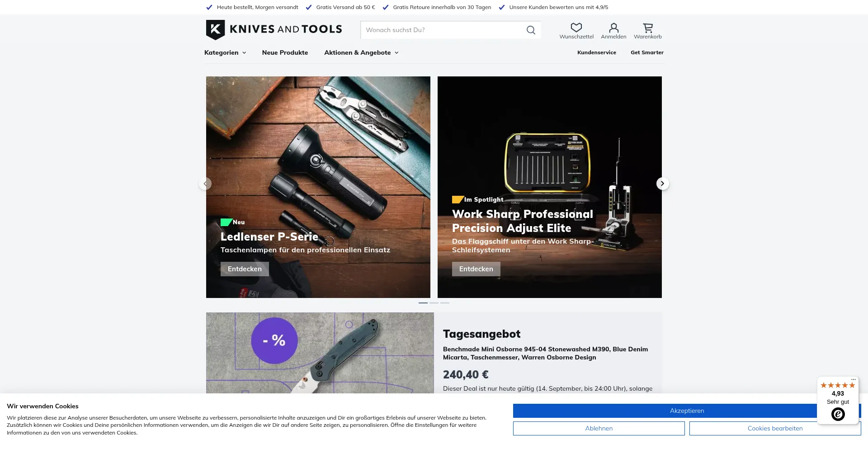This screenshot has width=868, height=449.
Task: Click the 4,93 rating stars widget
Action: (838, 385)
